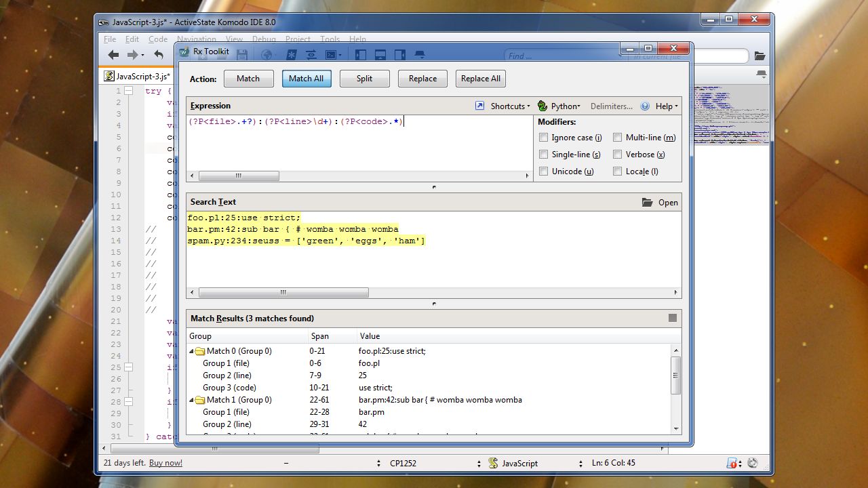Click the bottom pane toggle icon in toolbar
868x488 pixels.
coord(380,55)
